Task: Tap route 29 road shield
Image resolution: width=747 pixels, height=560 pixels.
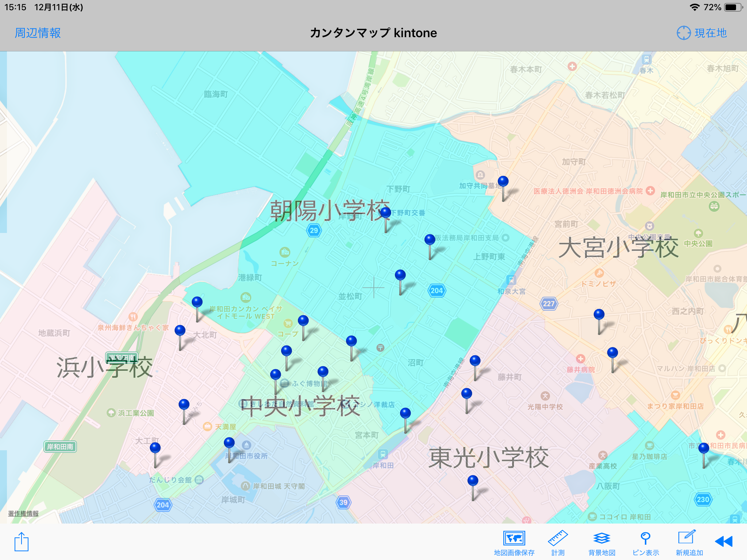Action: pos(314,230)
